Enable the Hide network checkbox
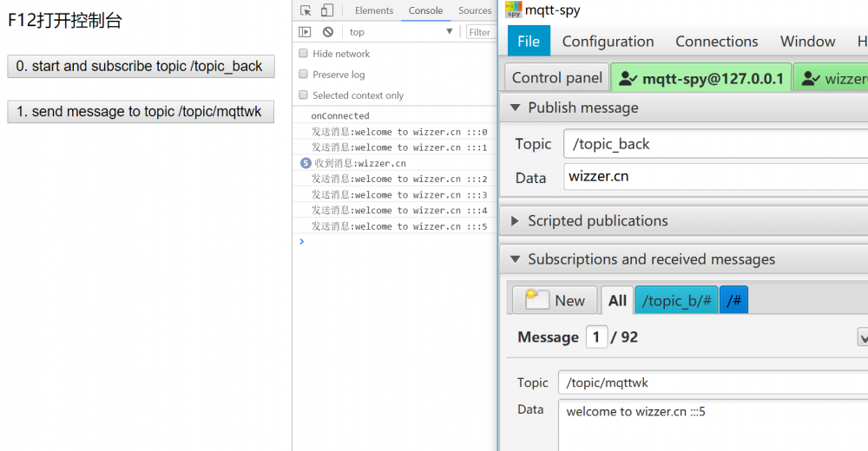Viewport: 868px width, 451px height. tap(303, 54)
